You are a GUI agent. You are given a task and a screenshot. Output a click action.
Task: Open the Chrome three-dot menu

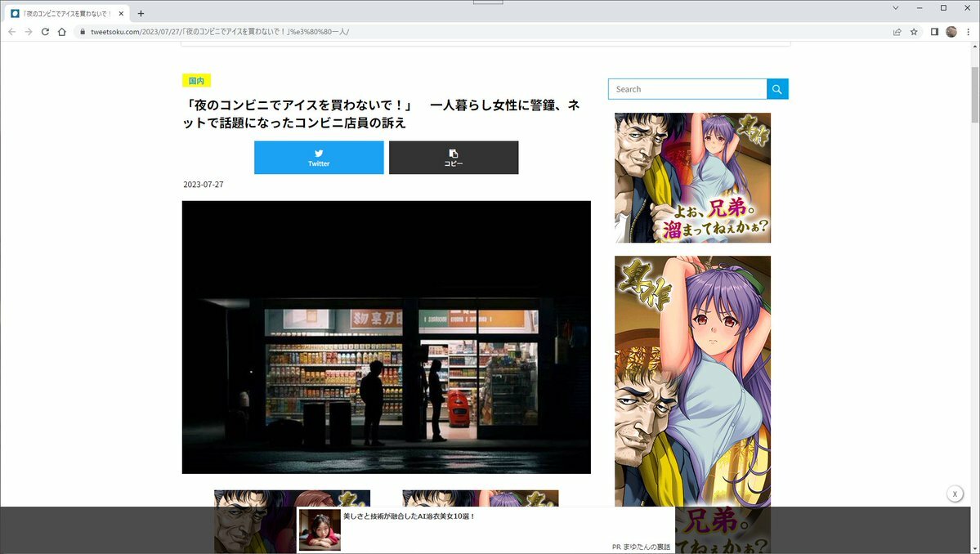(968, 32)
